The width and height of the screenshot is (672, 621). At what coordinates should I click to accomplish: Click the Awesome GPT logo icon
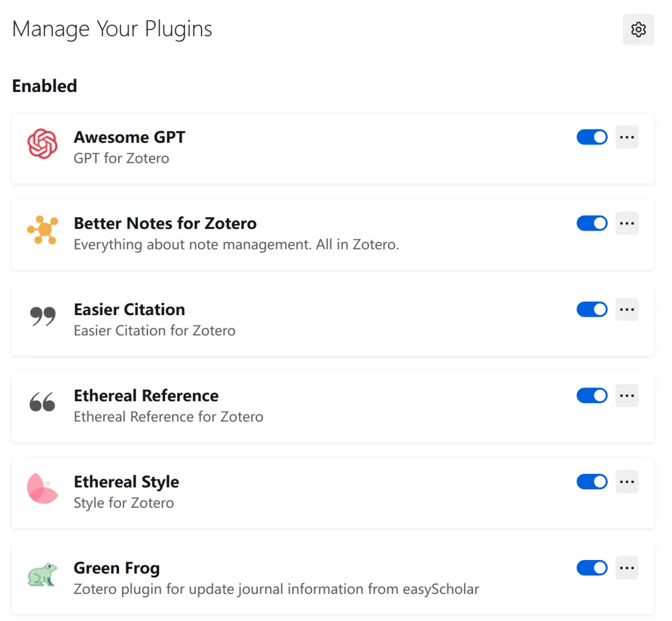tap(43, 143)
